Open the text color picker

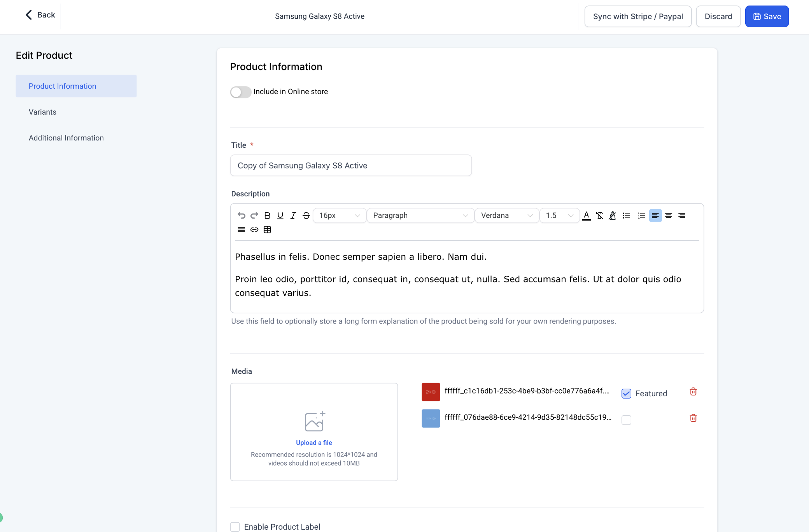[587, 215]
